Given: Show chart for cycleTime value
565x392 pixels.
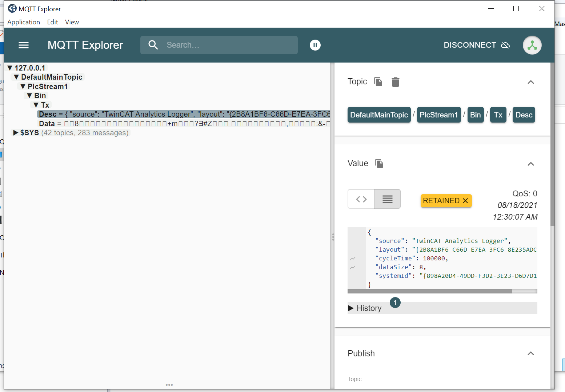Looking at the screenshot, I should point(353,259).
